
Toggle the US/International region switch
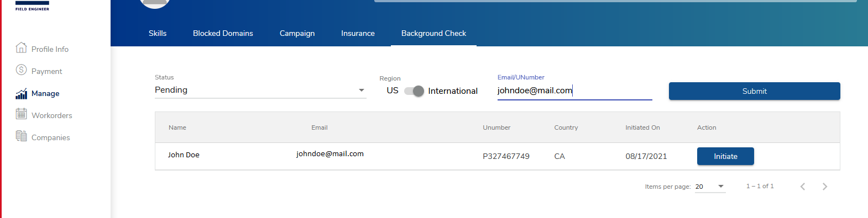click(x=414, y=91)
